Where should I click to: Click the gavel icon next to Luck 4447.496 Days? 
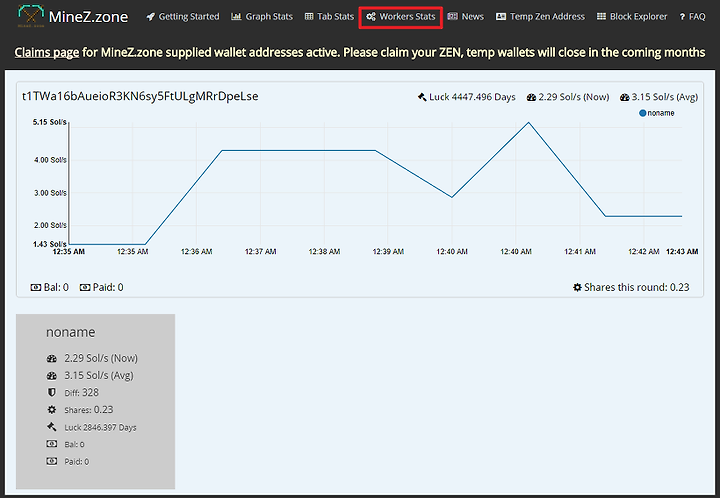coord(422,97)
